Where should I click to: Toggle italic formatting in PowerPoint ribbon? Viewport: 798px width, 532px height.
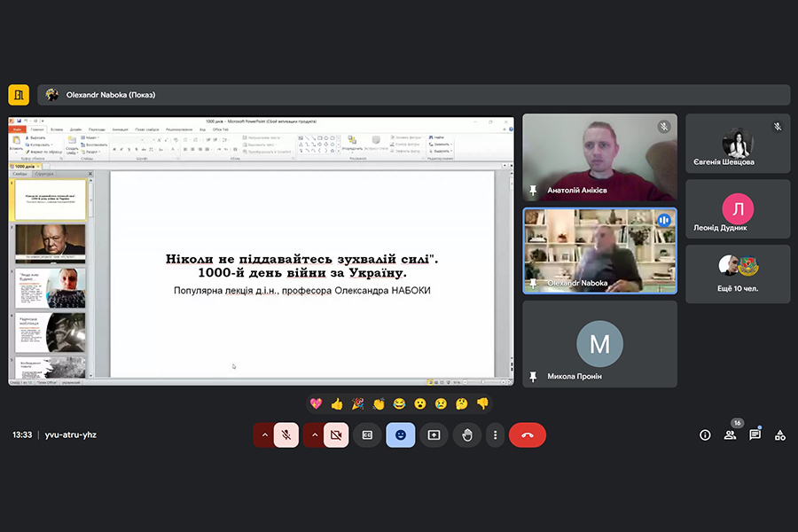tap(121, 150)
